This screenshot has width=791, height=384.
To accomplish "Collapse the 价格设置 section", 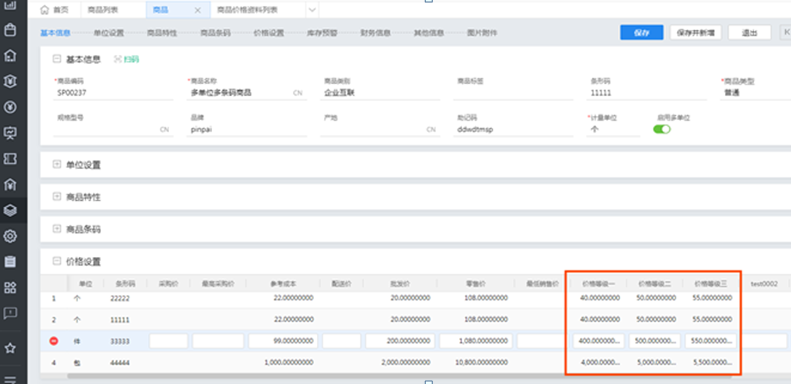I will 56,261.
